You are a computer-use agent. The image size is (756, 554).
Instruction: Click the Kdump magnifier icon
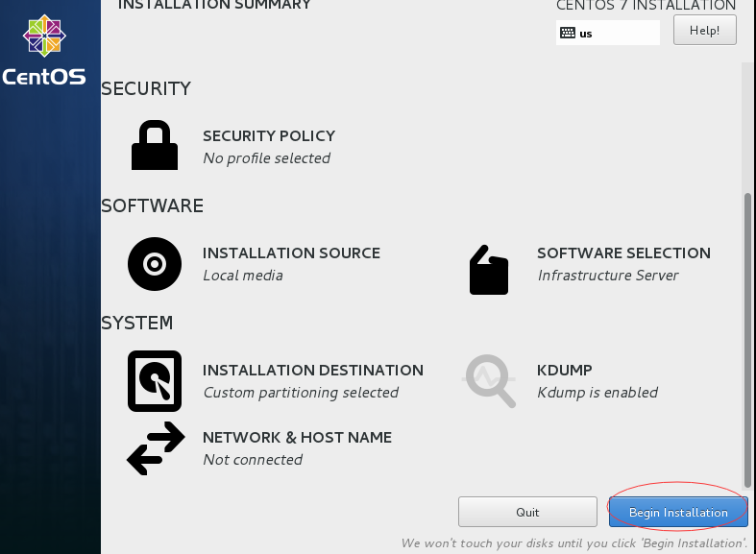pyautogui.click(x=489, y=381)
